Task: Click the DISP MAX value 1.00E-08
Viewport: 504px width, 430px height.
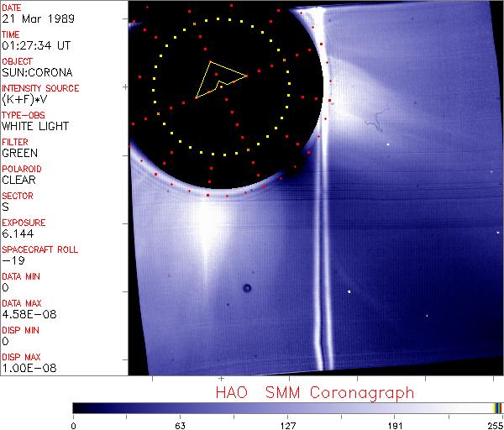Action: [x=22, y=368]
